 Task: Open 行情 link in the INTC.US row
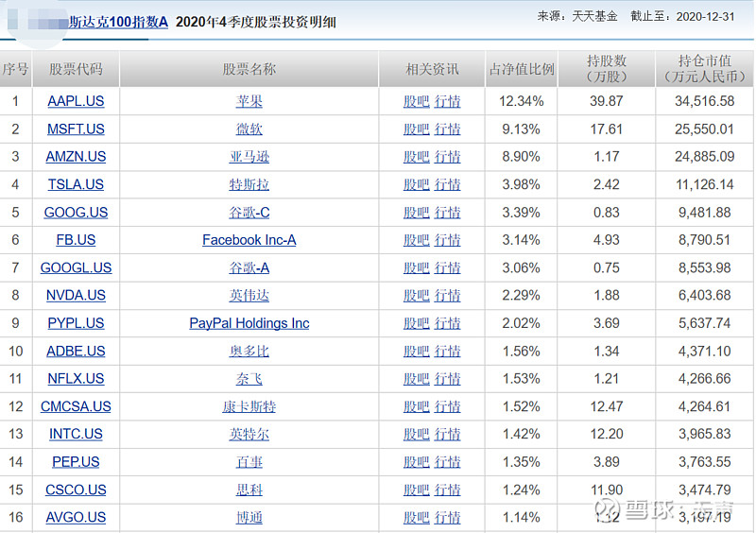click(447, 435)
